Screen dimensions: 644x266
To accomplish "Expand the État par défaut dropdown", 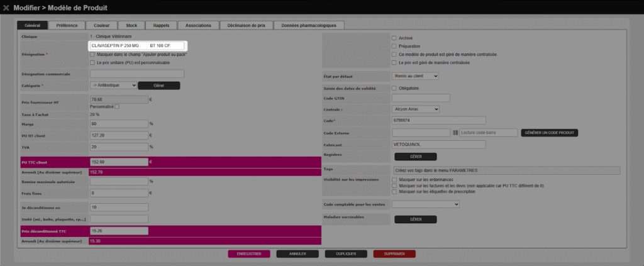I will 414,76.
